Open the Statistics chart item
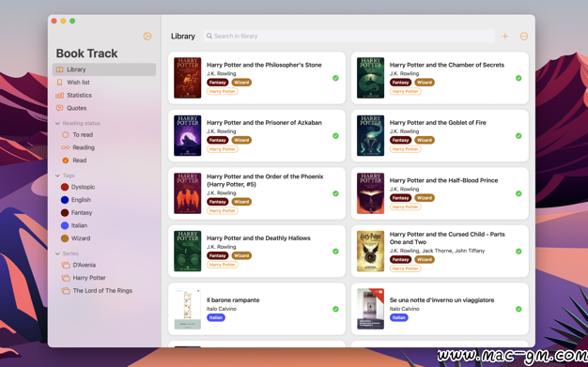This screenshot has height=367, width=588. 104,95
